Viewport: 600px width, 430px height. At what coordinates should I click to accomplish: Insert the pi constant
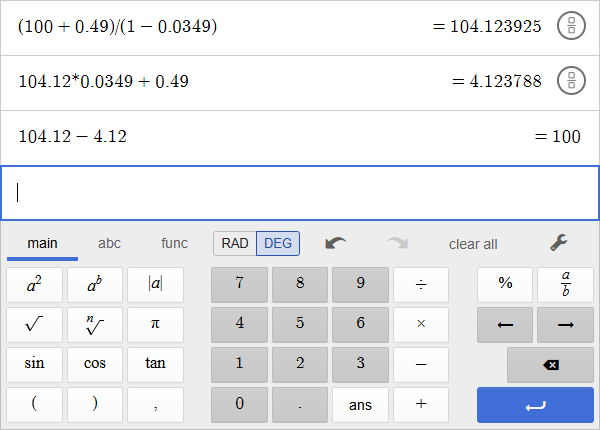coord(155,325)
